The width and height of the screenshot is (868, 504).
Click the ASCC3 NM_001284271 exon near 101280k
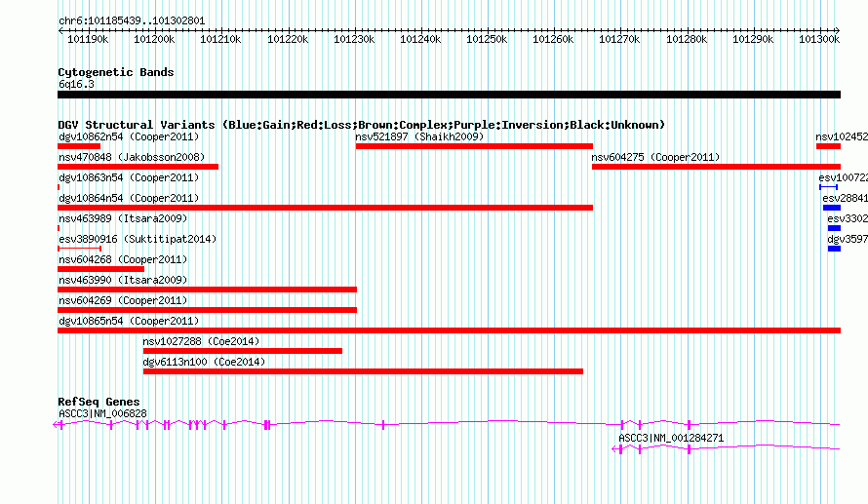pos(689,449)
